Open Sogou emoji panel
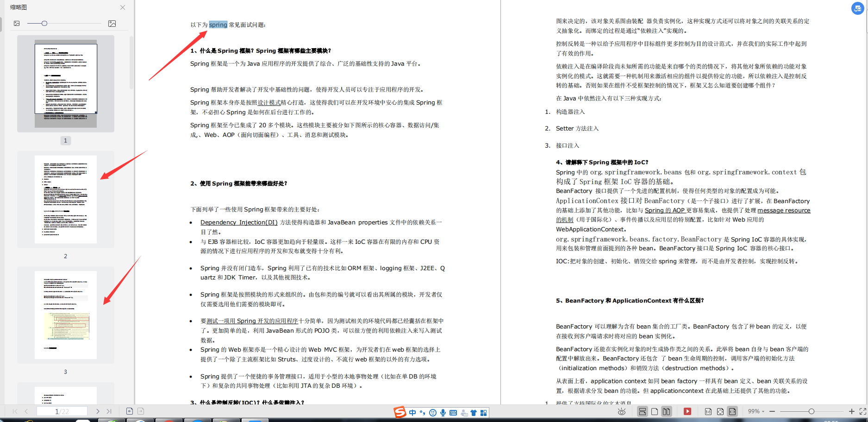Viewport: 868px width, 422px height. point(433,413)
